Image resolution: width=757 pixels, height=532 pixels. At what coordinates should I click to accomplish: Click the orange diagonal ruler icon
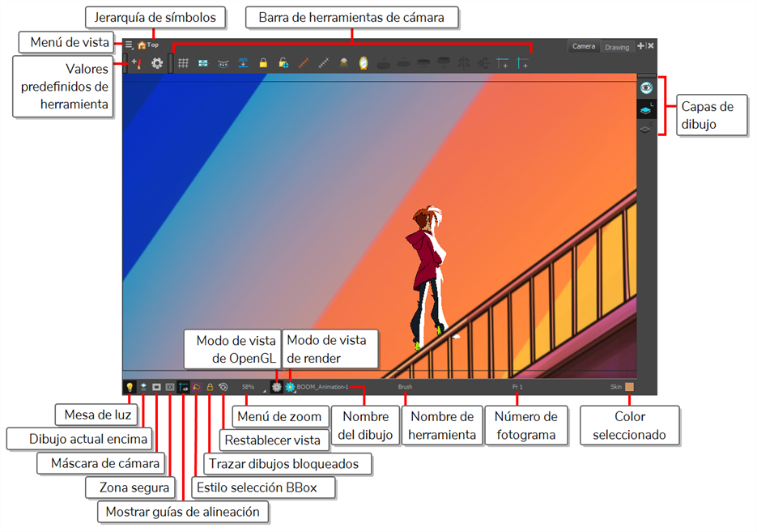(x=304, y=63)
